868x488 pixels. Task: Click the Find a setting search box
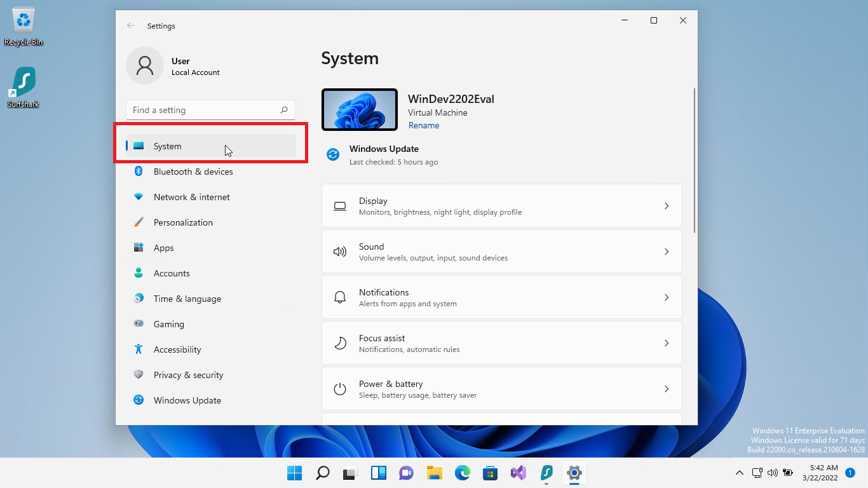click(211, 110)
